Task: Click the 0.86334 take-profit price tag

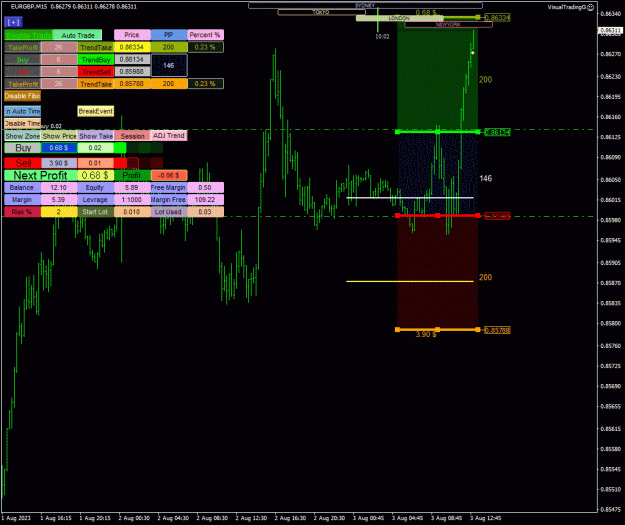Action: (497, 18)
